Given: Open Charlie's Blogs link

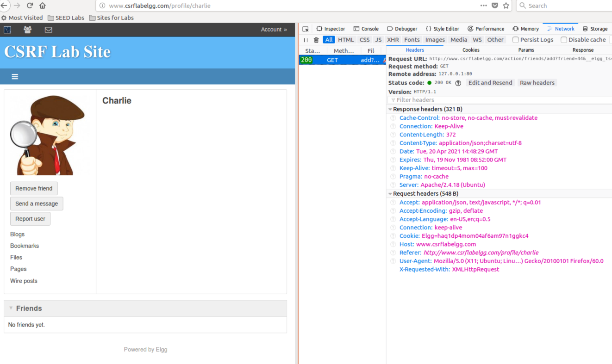Looking at the screenshot, I should [17, 234].
